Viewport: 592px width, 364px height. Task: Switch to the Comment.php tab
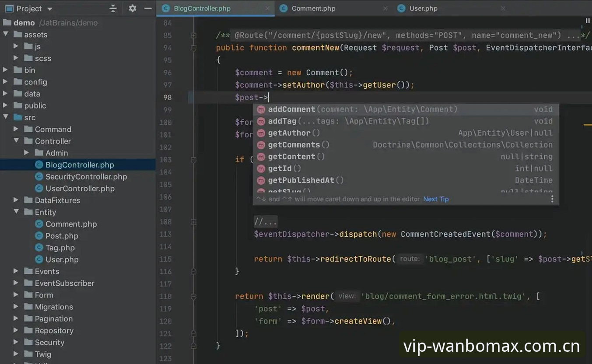[313, 8]
